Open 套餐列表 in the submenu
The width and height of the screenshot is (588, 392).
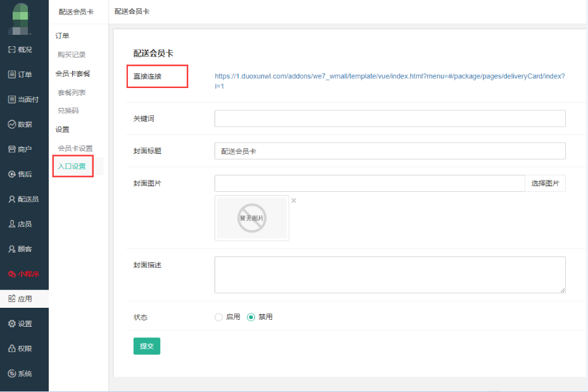click(x=72, y=92)
